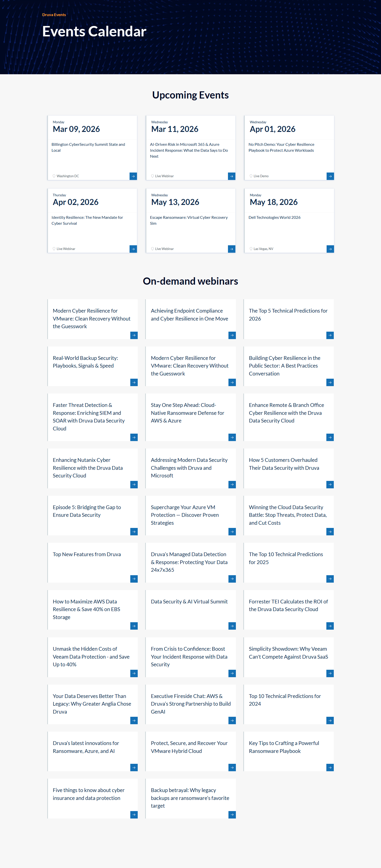Click arrow on Winning the Cloud Data Security Battle

[x=330, y=532]
